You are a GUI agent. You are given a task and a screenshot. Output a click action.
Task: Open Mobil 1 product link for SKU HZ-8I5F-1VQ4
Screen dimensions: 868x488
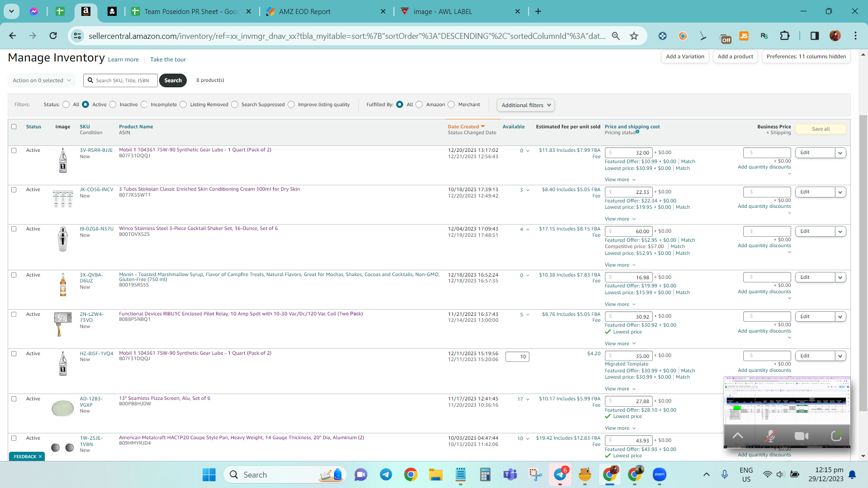tap(195, 353)
